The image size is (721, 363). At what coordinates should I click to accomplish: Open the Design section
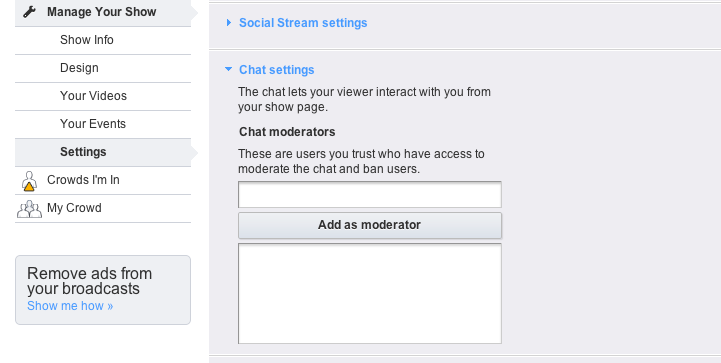[x=79, y=68]
